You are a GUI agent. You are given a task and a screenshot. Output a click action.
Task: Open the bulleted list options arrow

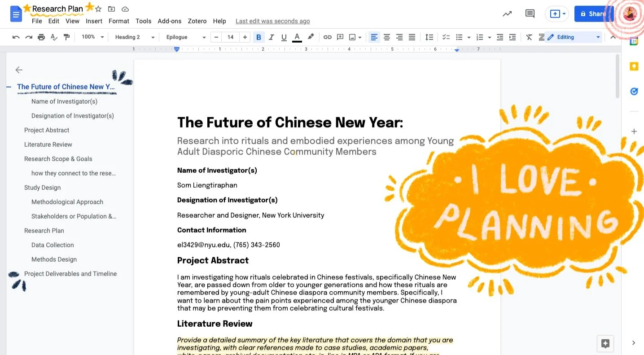(x=469, y=37)
